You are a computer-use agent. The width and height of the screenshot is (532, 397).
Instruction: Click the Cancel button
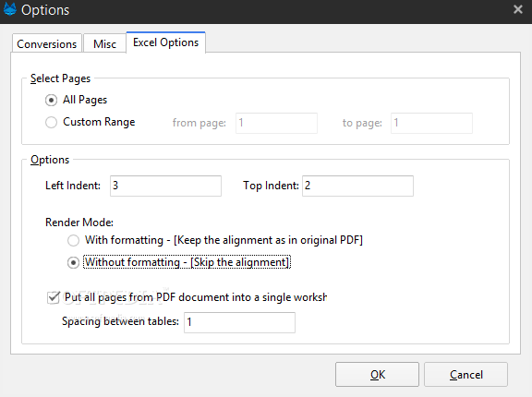(465, 374)
